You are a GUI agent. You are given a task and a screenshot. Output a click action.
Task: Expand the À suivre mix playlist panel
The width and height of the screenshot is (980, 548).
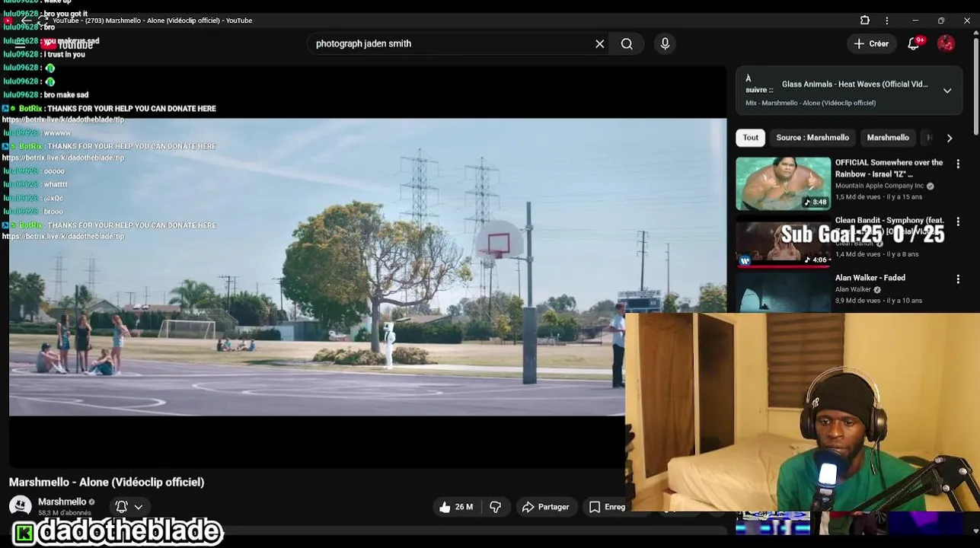[x=947, y=91]
